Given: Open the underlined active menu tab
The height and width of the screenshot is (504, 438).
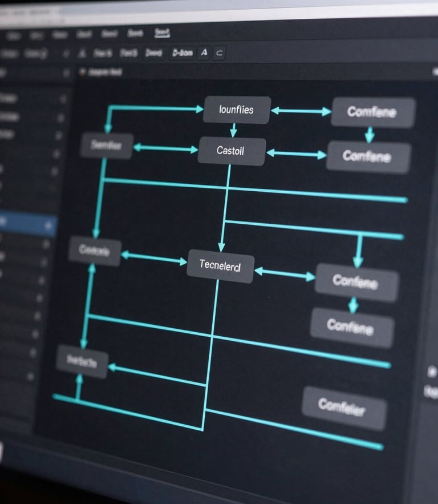Looking at the screenshot, I should [162, 33].
